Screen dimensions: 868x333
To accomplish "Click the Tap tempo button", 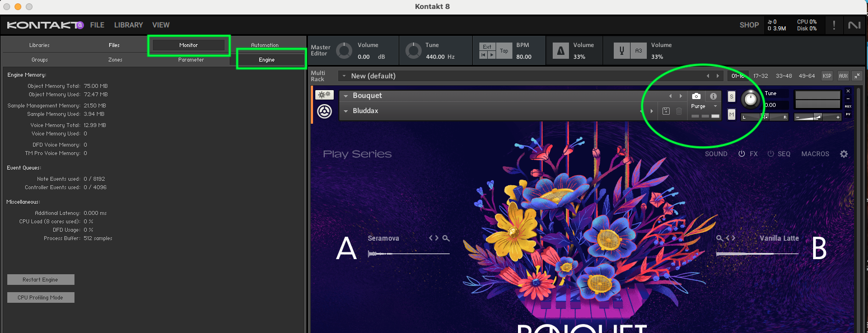I will coord(504,51).
